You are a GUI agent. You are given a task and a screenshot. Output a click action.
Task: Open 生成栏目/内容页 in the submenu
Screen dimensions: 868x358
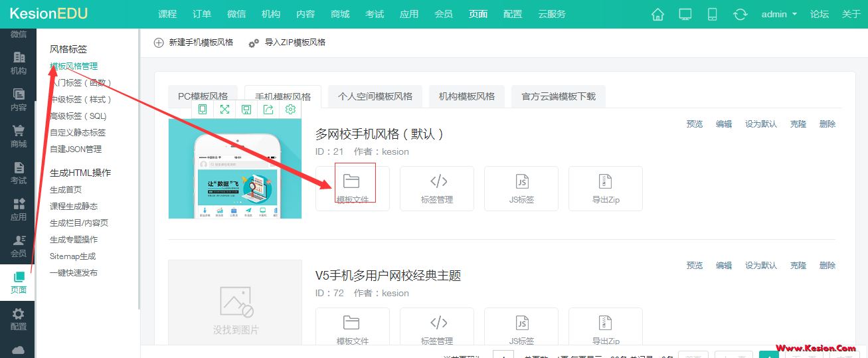point(79,223)
